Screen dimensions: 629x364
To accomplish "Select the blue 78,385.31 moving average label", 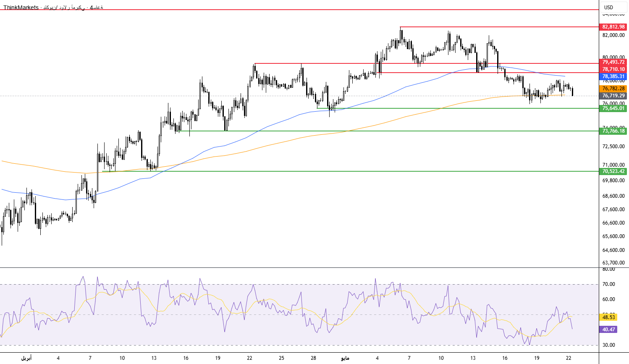I will pyautogui.click(x=613, y=77).
